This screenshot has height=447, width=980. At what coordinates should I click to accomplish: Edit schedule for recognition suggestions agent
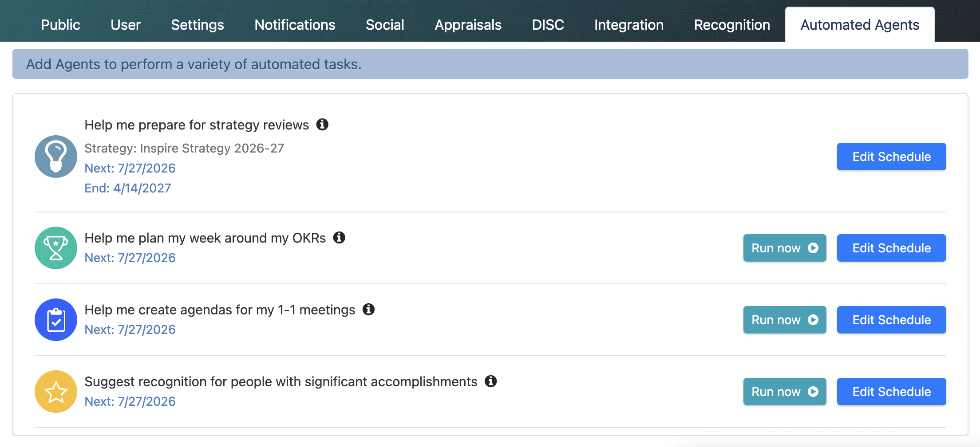892,392
